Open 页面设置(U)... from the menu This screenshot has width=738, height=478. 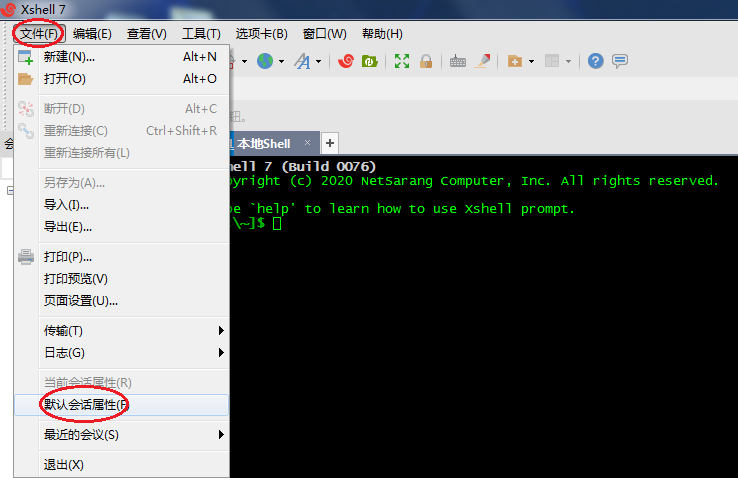(122, 301)
